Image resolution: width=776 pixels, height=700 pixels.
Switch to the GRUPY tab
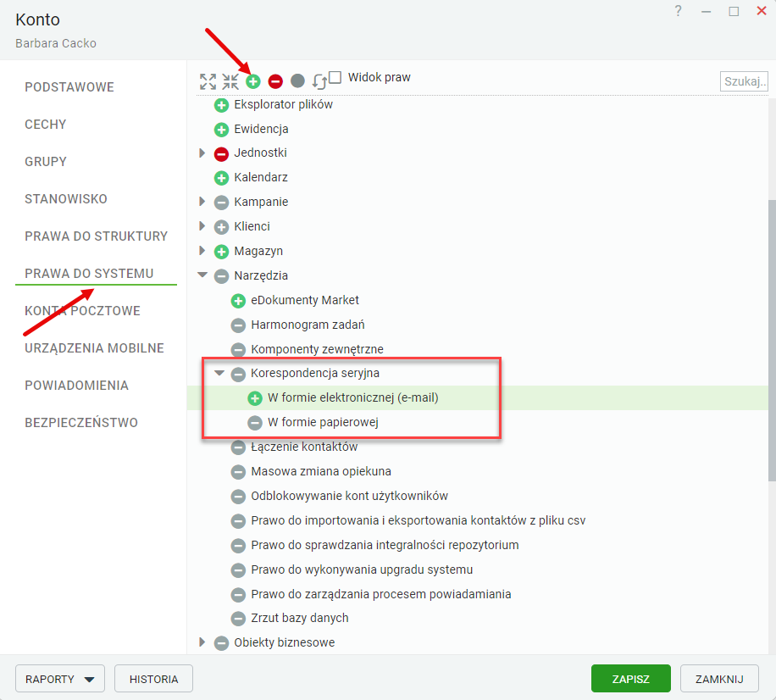[x=46, y=161]
